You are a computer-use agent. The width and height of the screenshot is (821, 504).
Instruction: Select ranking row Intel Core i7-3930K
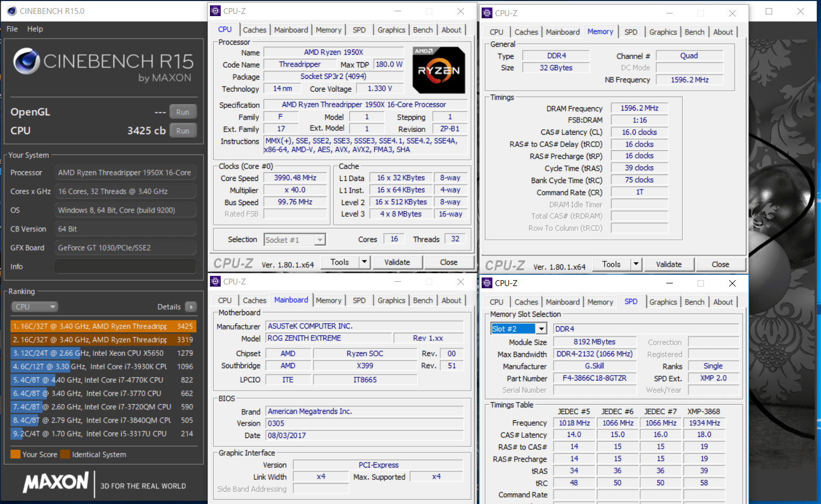(103, 367)
